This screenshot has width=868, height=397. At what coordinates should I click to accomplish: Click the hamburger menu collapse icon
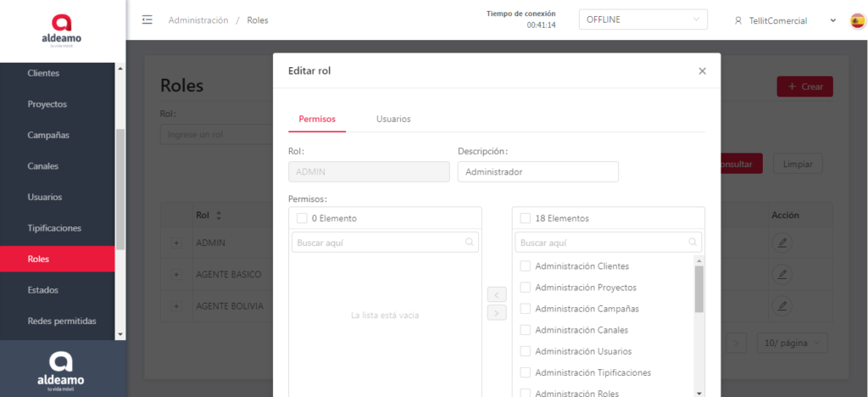point(147,20)
